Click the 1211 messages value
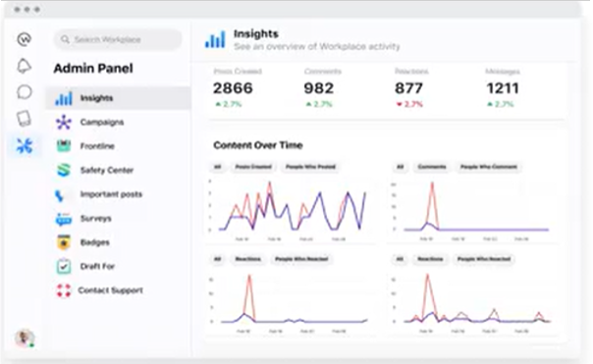Viewport: 593px width, 364px height. point(503,88)
